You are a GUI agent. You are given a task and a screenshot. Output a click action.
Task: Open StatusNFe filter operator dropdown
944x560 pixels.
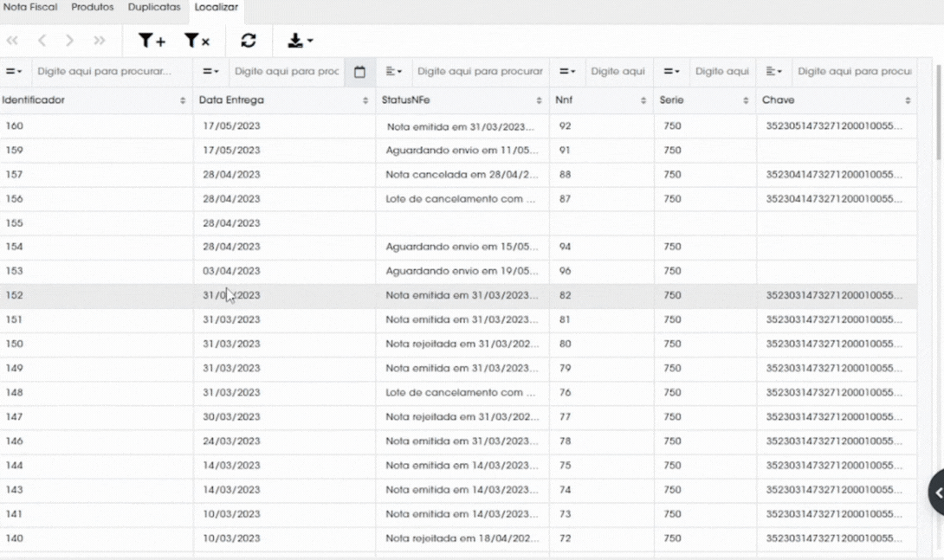pyautogui.click(x=394, y=72)
